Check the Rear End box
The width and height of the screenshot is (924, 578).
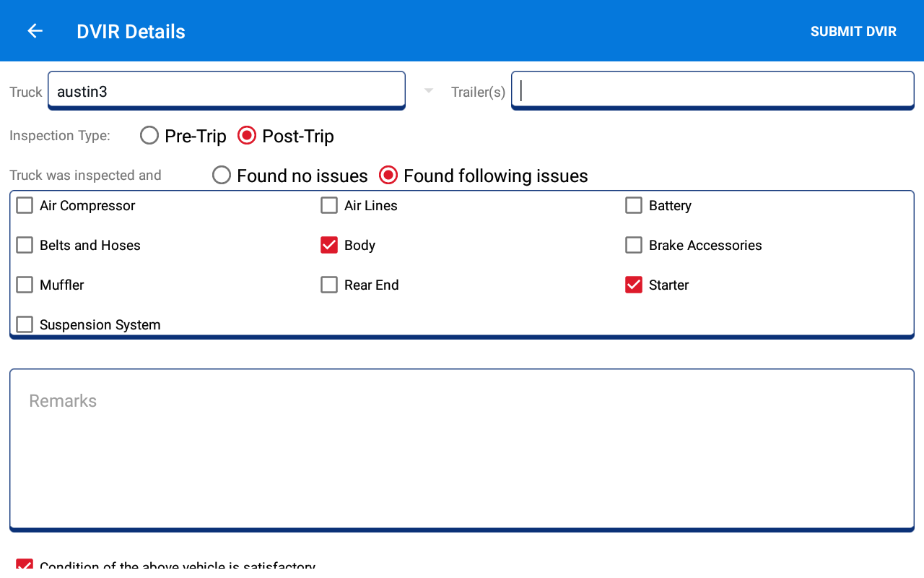click(x=329, y=285)
